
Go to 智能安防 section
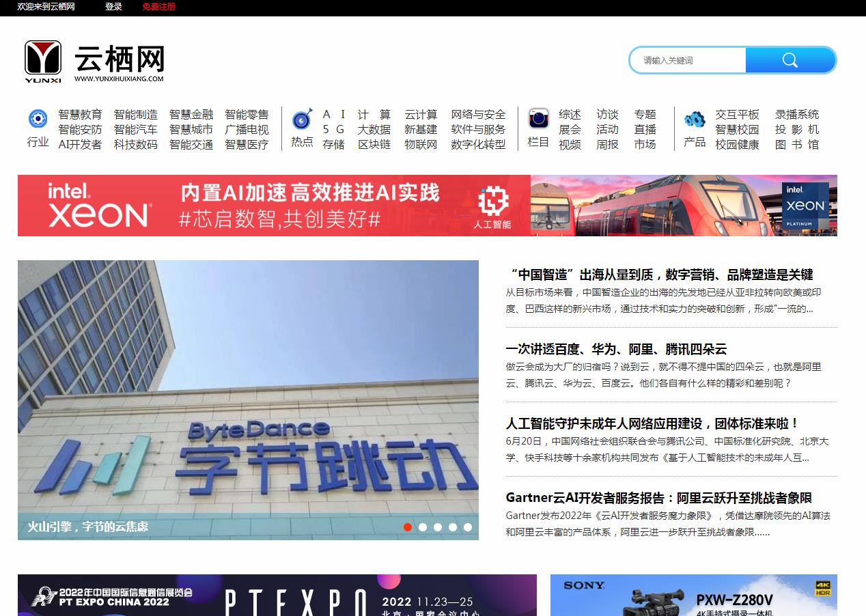[80, 130]
